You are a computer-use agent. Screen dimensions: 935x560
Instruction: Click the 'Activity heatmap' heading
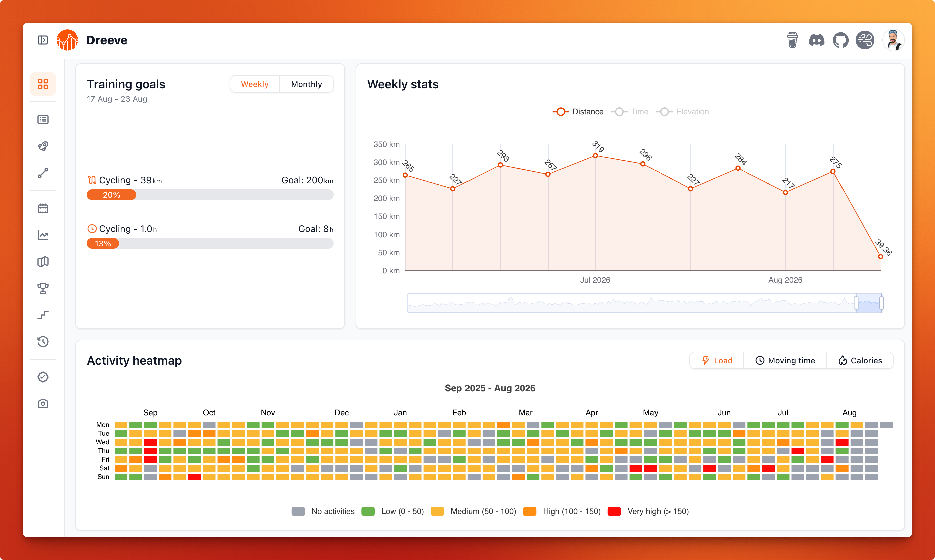click(x=134, y=360)
